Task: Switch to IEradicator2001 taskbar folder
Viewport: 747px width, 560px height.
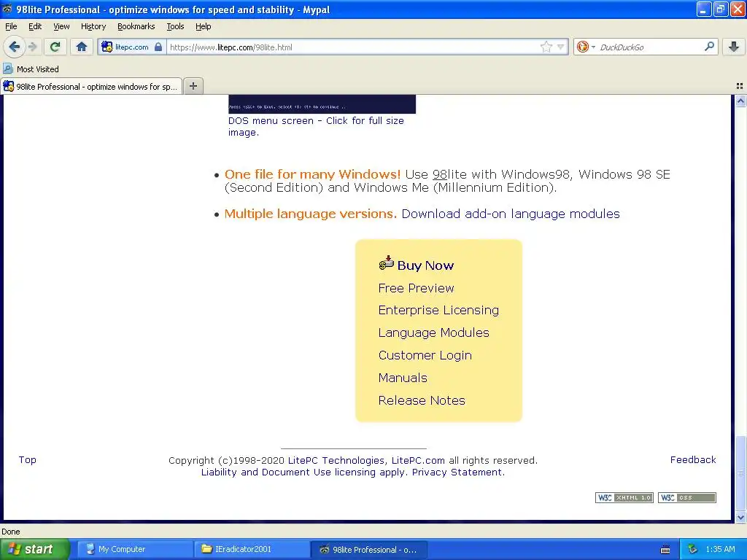Action: pos(252,549)
